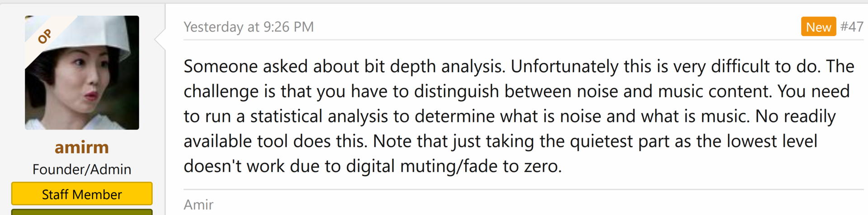
Task: Open the amirm username profile link
Action: (82, 148)
